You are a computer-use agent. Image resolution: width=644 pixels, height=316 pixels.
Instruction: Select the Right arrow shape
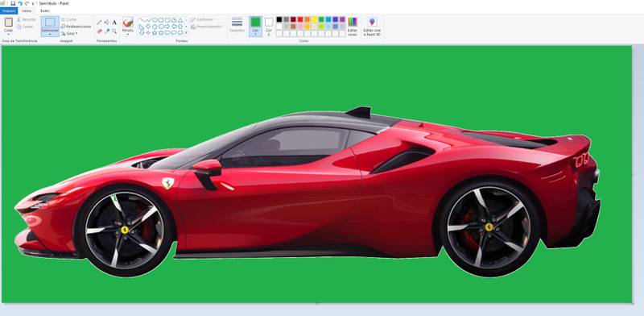point(167,27)
